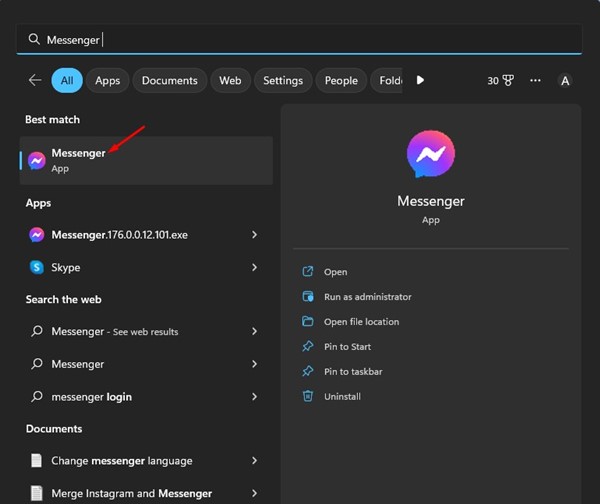Click the back arrow icon
600x504 pixels.
[35, 80]
